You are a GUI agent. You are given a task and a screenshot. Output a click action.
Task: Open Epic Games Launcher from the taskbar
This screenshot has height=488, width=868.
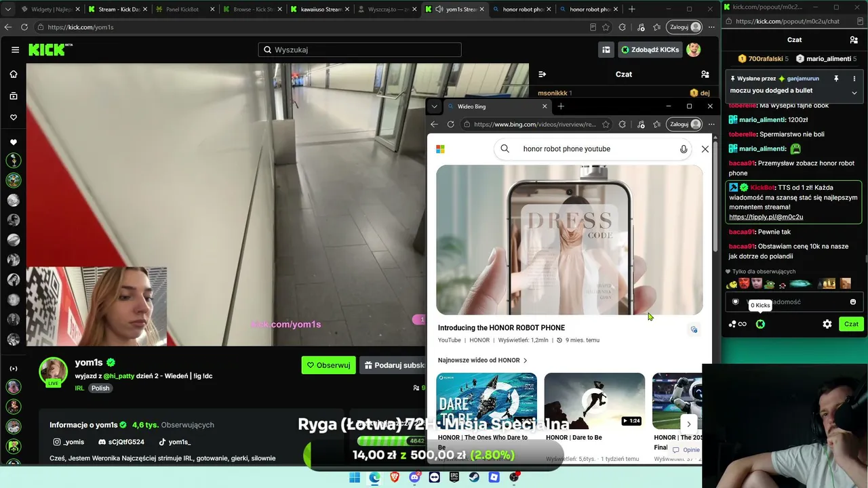pos(454,477)
